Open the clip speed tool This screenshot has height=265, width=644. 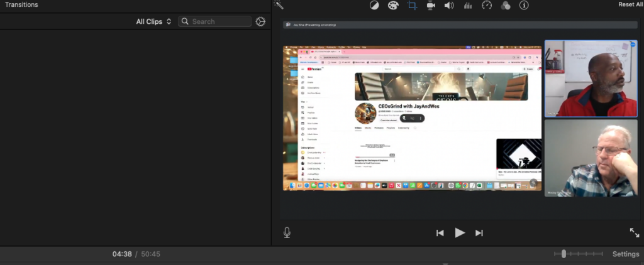tap(487, 6)
